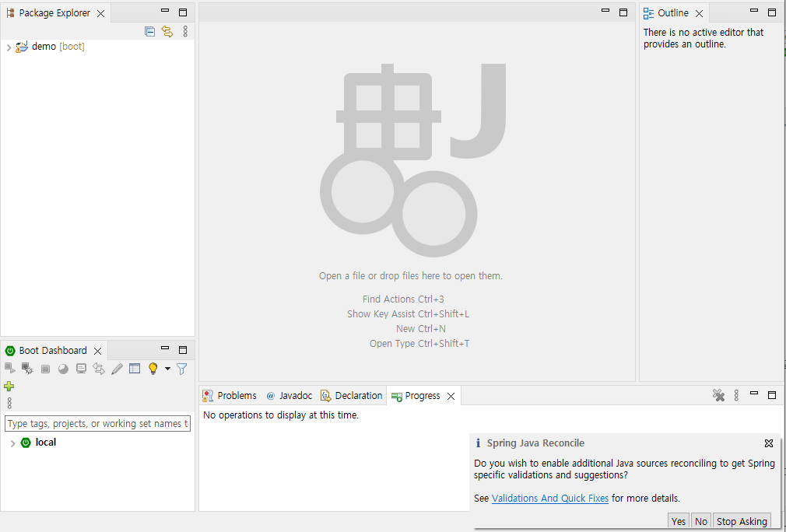Toggle Boot Dashboard filter funnel icon
Screen dimensions: 786x532
click(182, 369)
